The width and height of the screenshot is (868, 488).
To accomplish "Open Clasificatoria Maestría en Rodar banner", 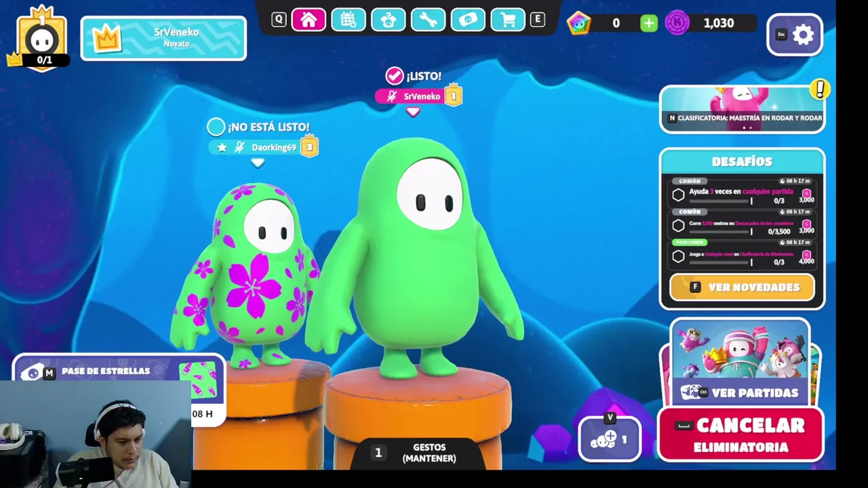I will (x=742, y=109).
